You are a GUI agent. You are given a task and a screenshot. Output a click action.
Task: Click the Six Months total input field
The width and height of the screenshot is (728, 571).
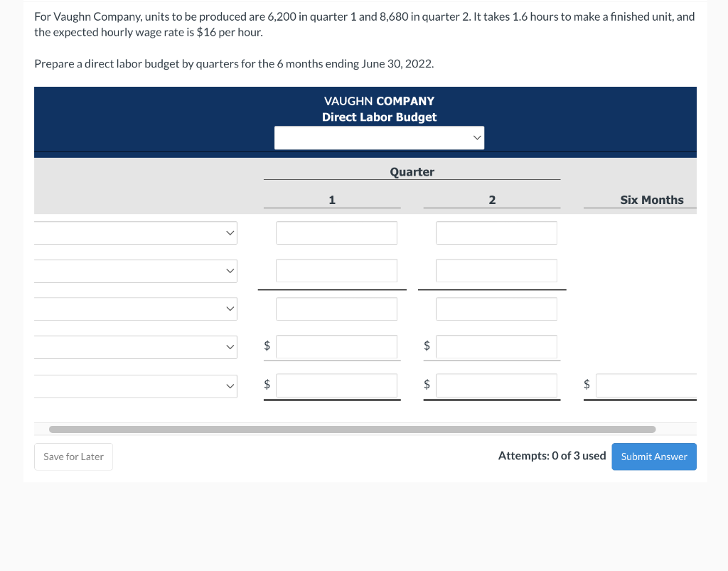coord(646,385)
